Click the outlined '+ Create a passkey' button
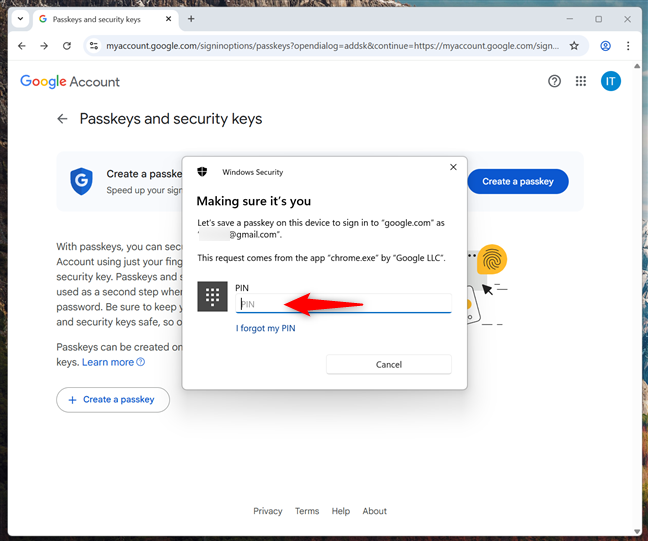648x541 pixels. click(x=113, y=400)
